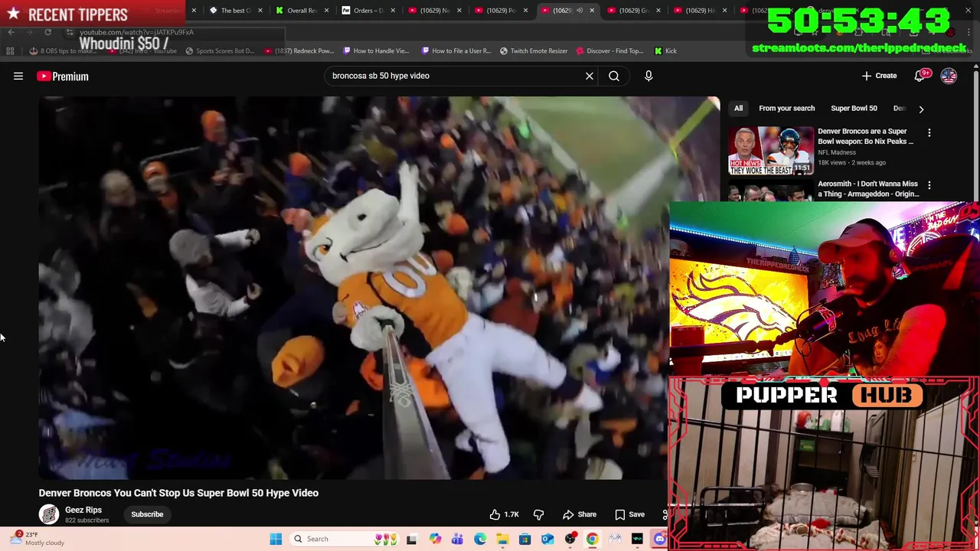Open Discord from the taskbar
The height and width of the screenshot is (551, 980).
660,539
